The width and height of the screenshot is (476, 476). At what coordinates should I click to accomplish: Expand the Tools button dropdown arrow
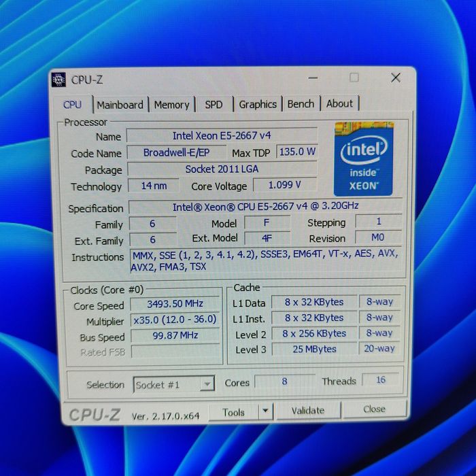pos(265,411)
